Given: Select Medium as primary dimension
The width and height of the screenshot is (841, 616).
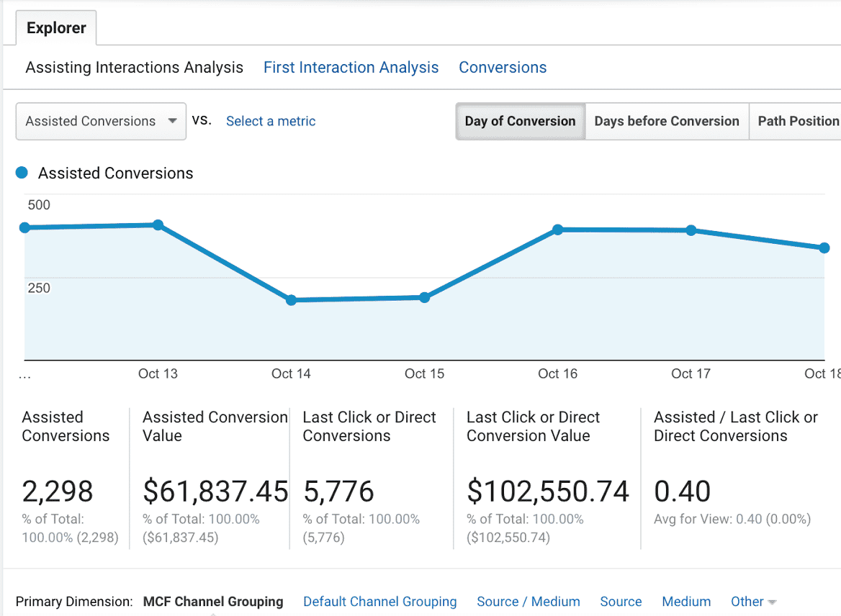Looking at the screenshot, I should coord(686,602).
